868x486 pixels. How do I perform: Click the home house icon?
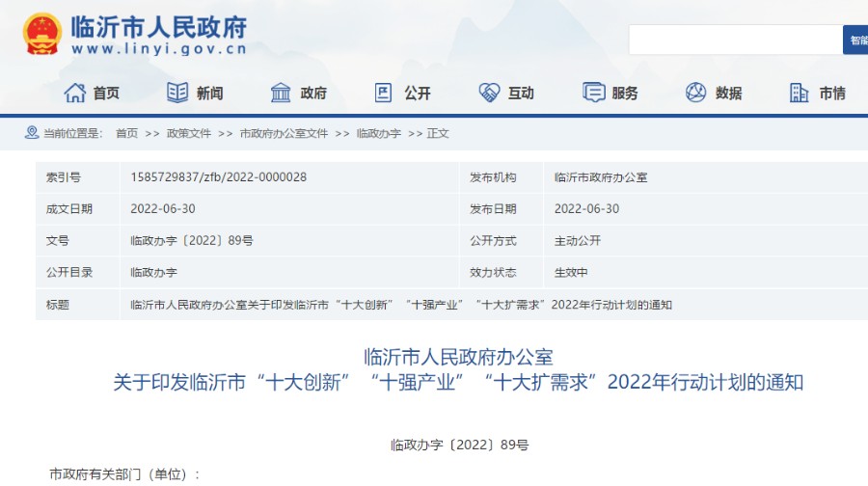(74, 93)
